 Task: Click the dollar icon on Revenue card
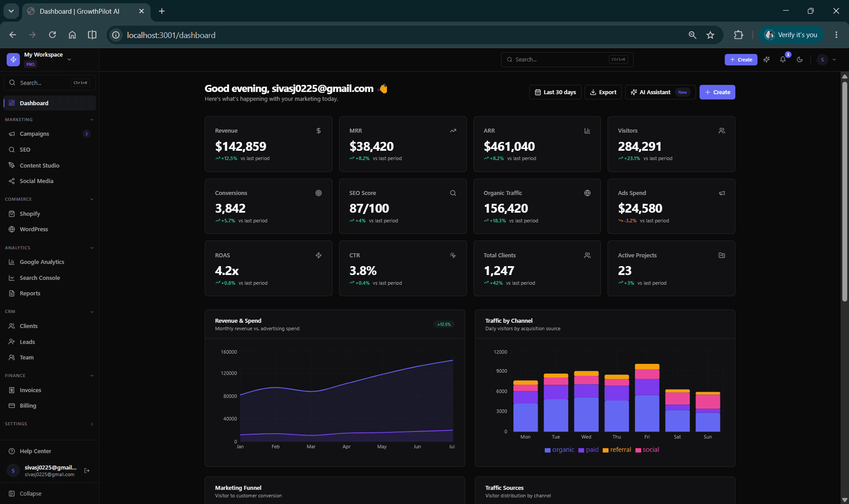coord(318,131)
